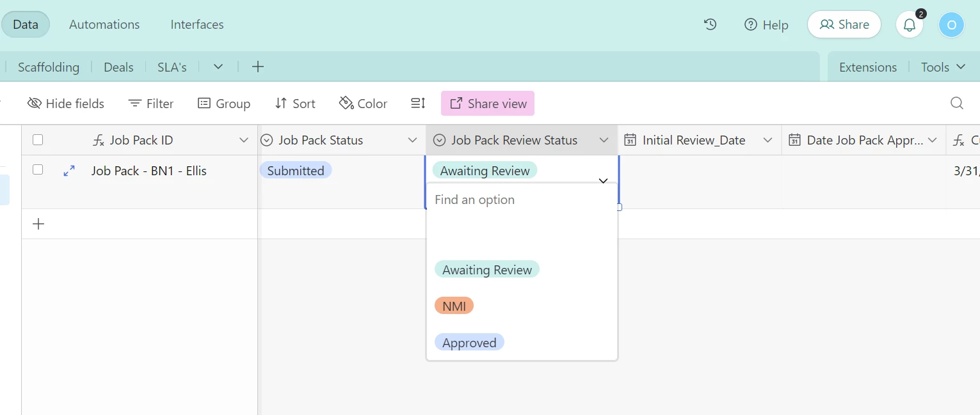
Task: Click the Share button
Action: pyautogui.click(x=844, y=25)
